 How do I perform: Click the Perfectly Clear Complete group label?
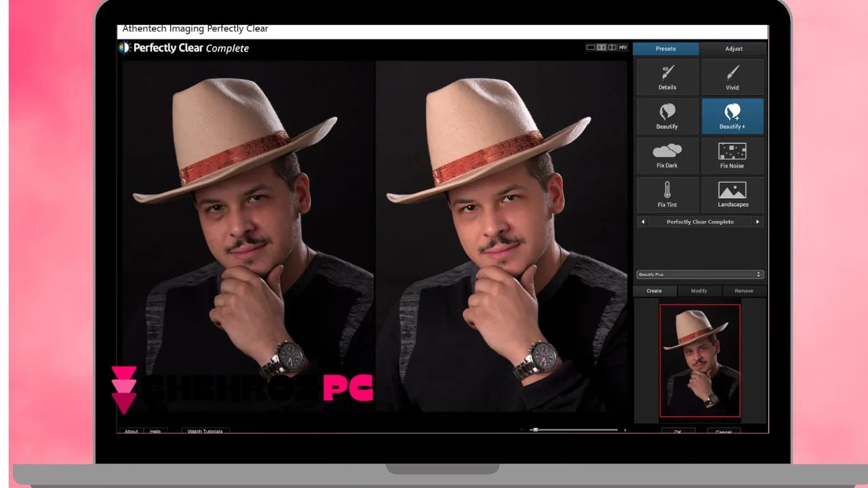(700, 222)
